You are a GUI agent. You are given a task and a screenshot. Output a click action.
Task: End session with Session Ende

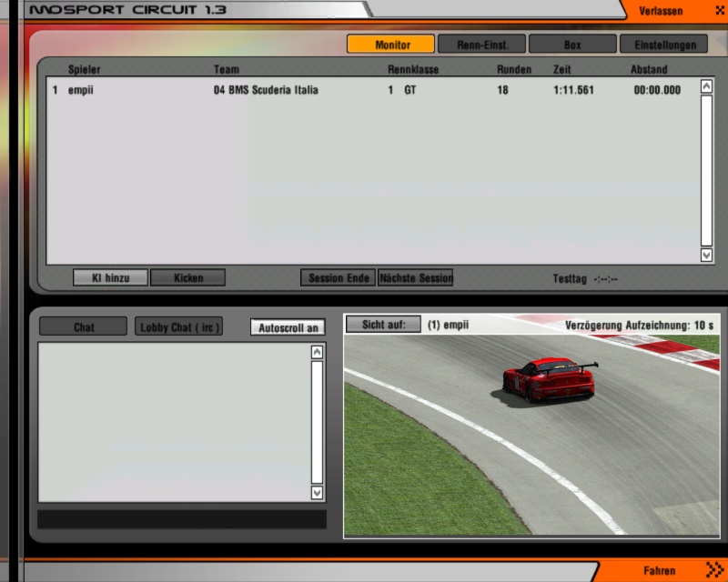338,277
